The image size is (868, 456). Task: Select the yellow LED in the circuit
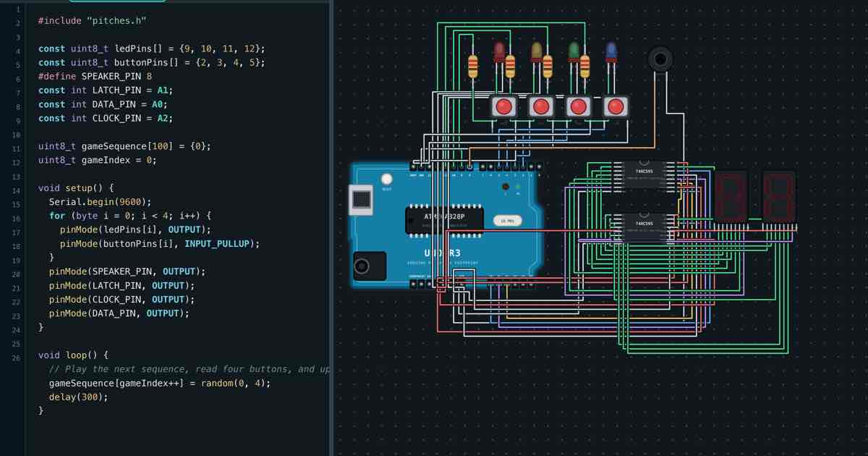[537, 53]
